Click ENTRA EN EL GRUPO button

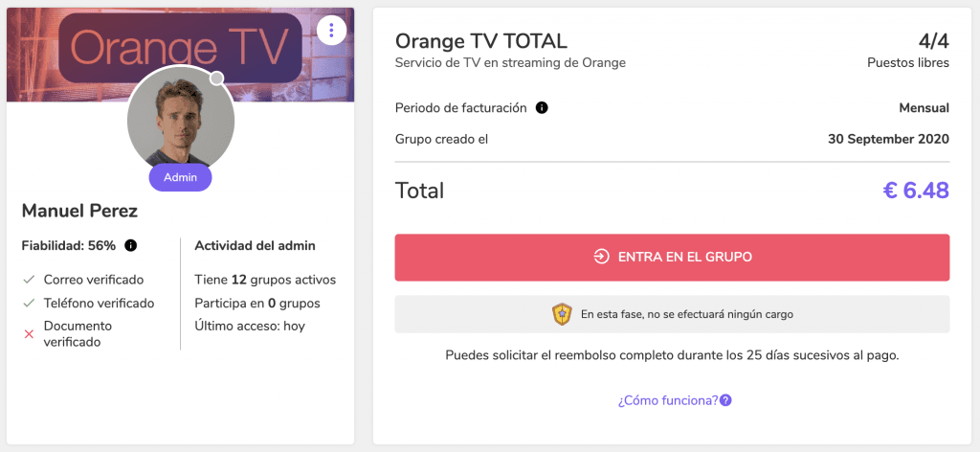[x=672, y=258]
